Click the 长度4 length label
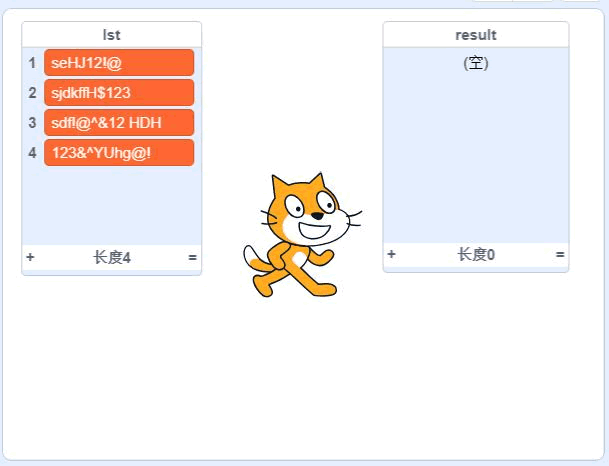Viewport: 609px width, 466px height. pyautogui.click(x=111, y=257)
